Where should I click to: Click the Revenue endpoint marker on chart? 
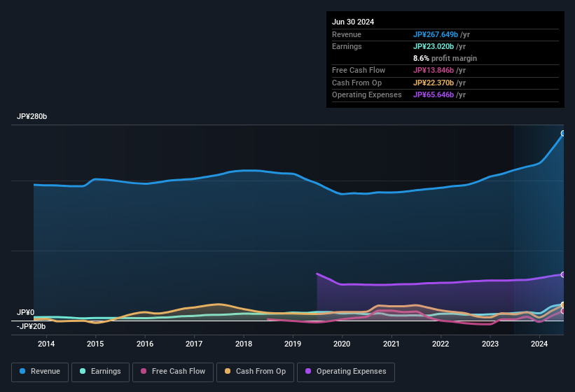(563, 133)
